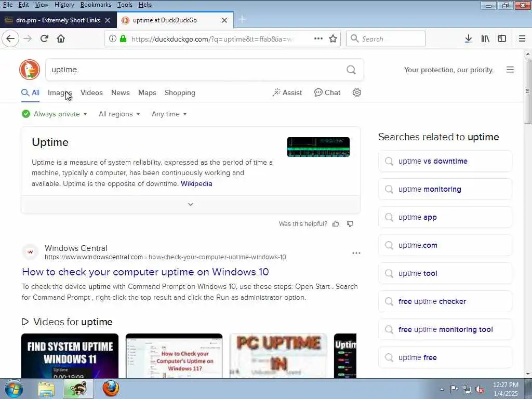532x399 pixels.
Task: Click the vertical page scrollbar thumb
Action: pos(527,91)
